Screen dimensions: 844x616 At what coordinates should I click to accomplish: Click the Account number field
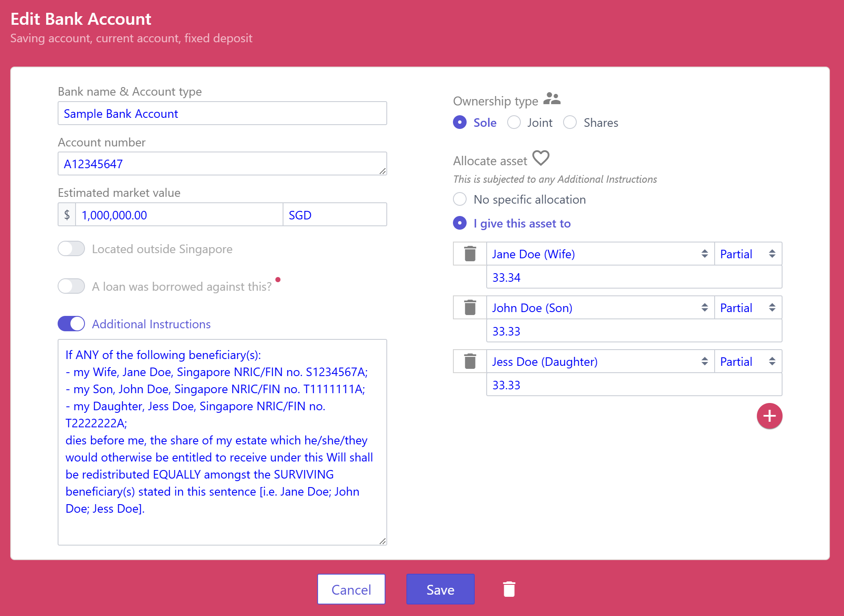(x=222, y=164)
